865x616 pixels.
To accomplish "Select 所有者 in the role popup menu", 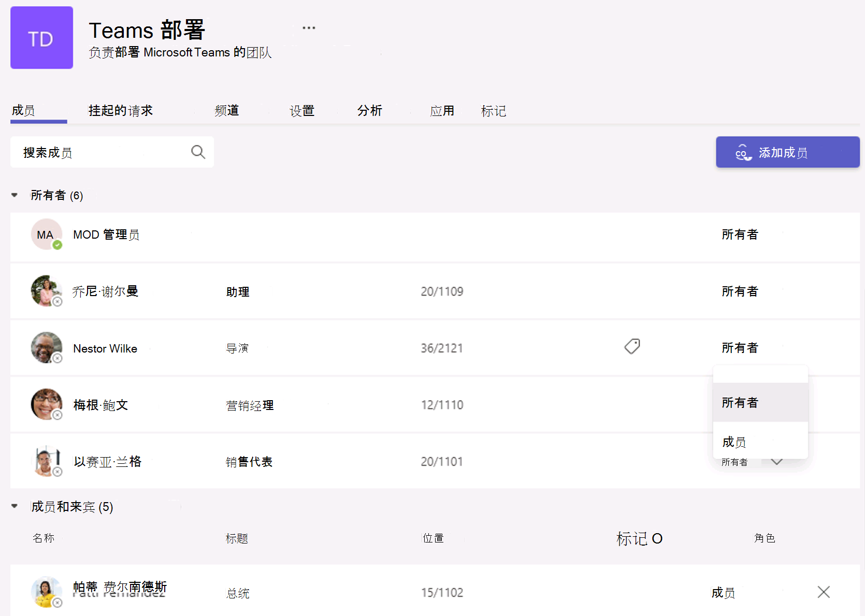I will click(760, 403).
